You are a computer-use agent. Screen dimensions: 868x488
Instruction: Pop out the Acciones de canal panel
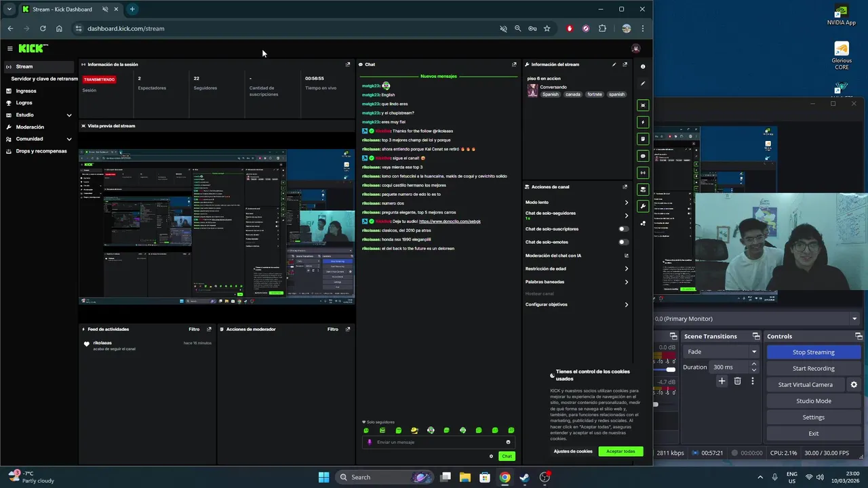click(x=625, y=187)
